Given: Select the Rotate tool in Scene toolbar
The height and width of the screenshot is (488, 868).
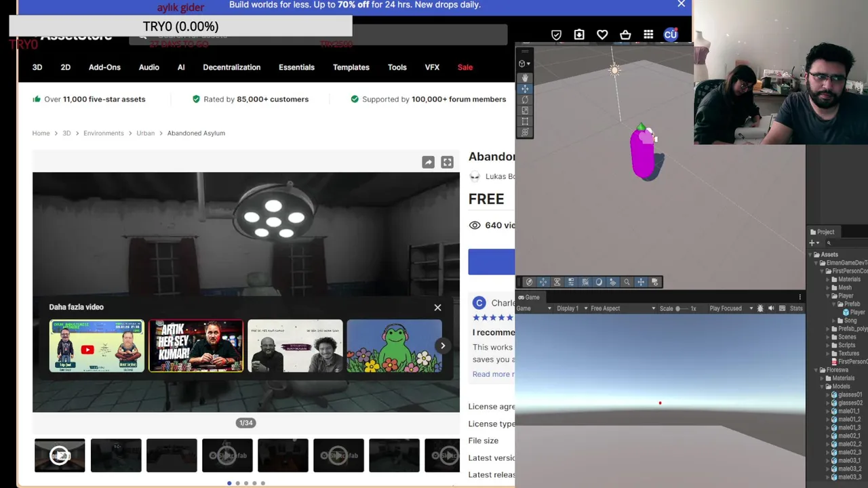Looking at the screenshot, I should [x=525, y=100].
